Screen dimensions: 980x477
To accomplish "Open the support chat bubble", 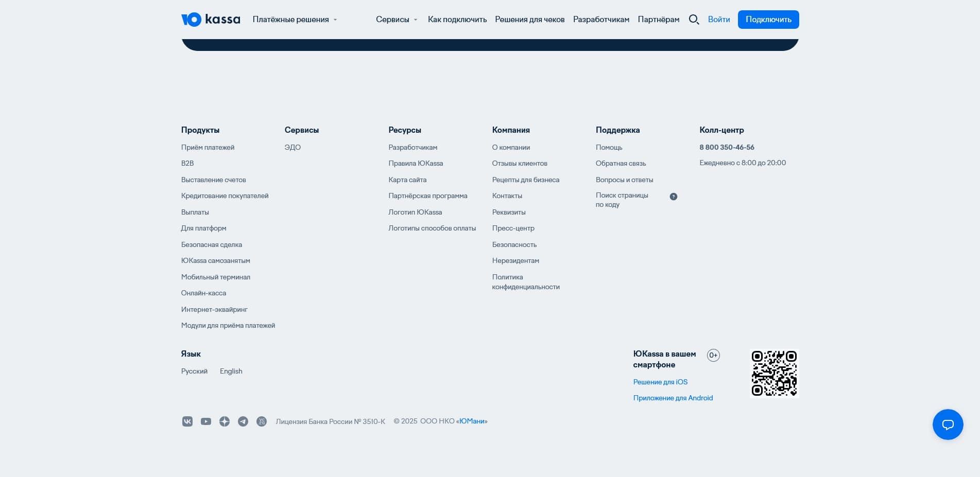I will [948, 425].
